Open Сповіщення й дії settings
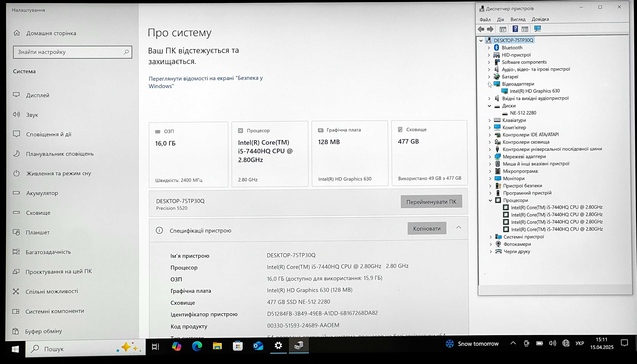This screenshot has height=364, width=637. click(49, 134)
